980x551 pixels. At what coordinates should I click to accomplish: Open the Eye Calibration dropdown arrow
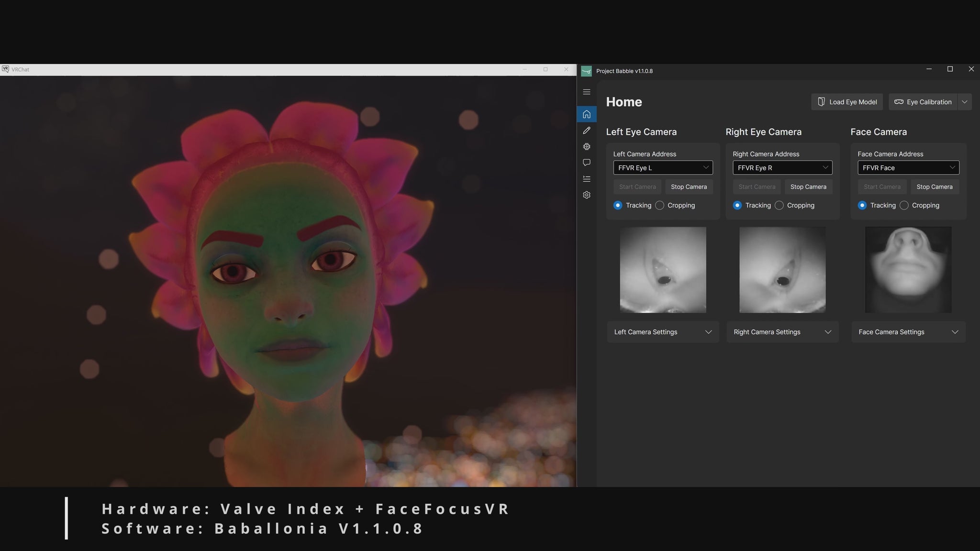pyautogui.click(x=964, y=102)
